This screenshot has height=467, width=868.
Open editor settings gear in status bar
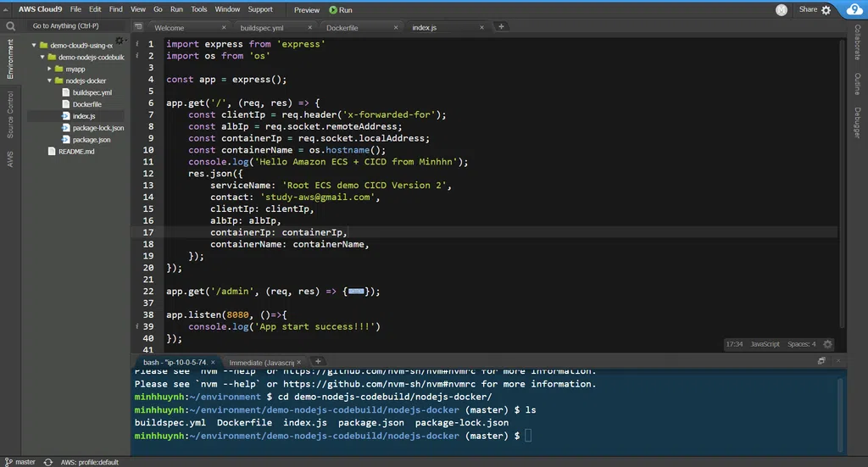(x=828, y=344)
